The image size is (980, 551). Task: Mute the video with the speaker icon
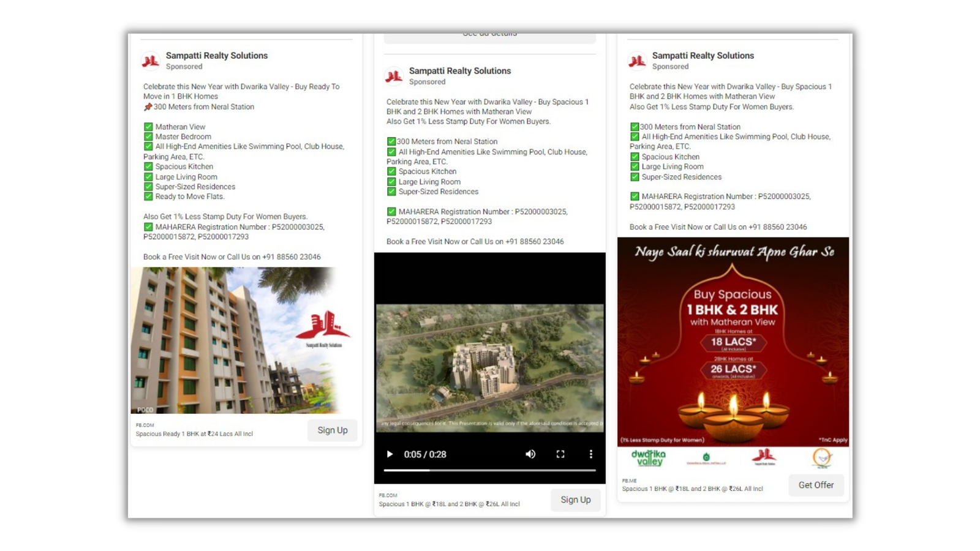click(x=530, y=454)
